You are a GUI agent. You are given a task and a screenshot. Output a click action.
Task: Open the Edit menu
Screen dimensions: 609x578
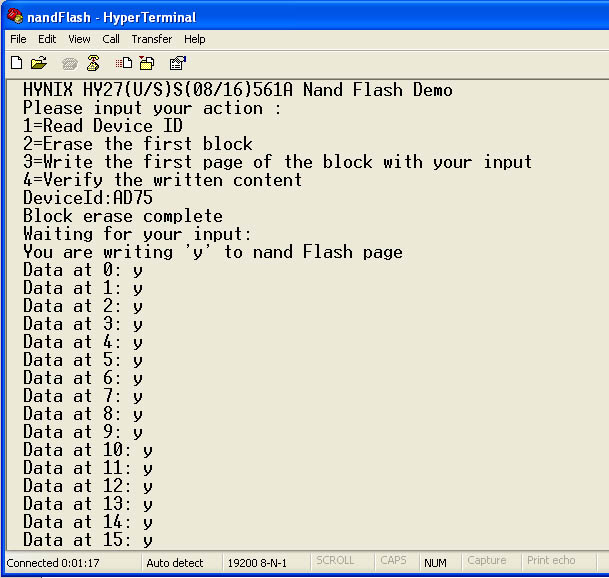(x=47, y=39)
